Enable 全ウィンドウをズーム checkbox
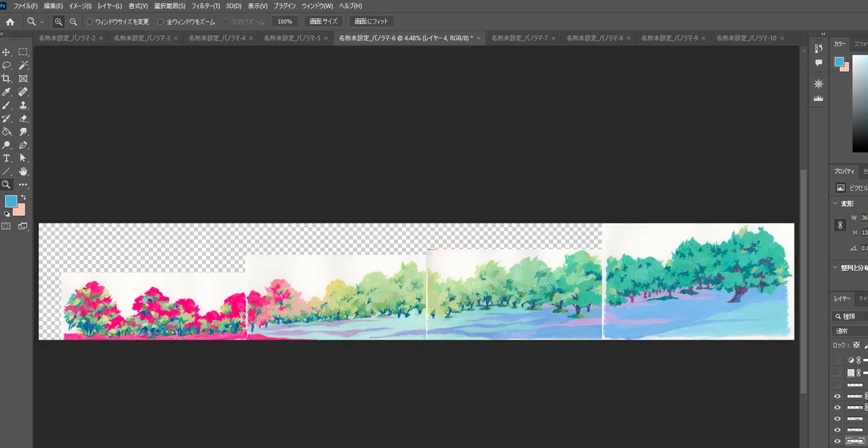This screenshot has height=448, width=868. [161, 22]
